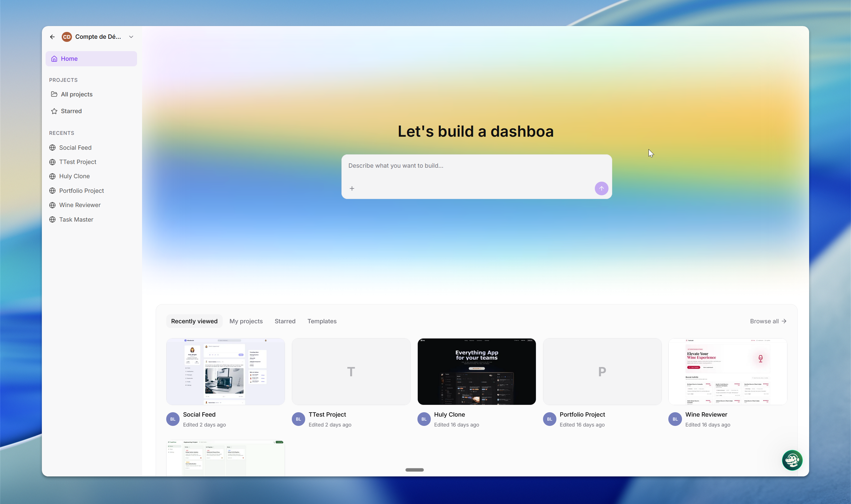
Task: Click globe icon next to Huly Clone
Action: click(x=52, y=176)
